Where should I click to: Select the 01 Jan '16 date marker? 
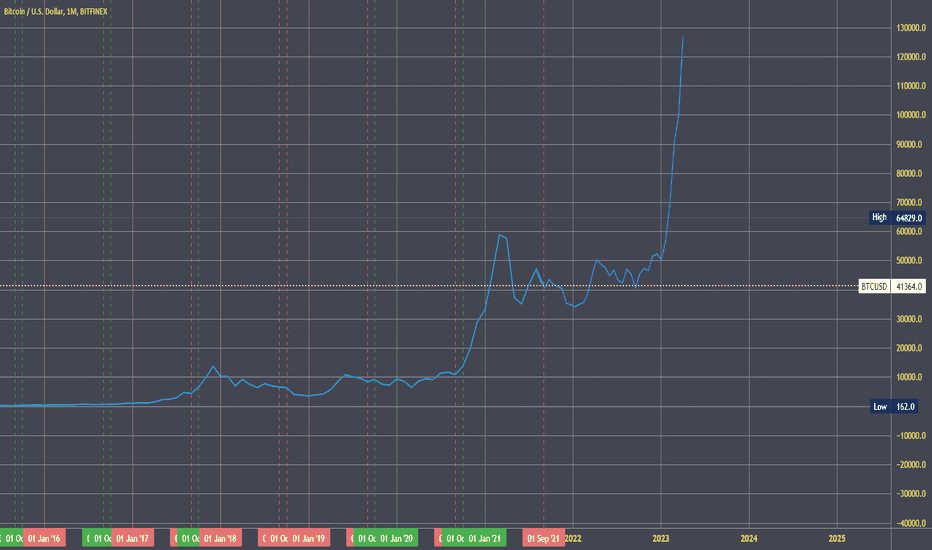pyautogui.click(x=45, y=539)
